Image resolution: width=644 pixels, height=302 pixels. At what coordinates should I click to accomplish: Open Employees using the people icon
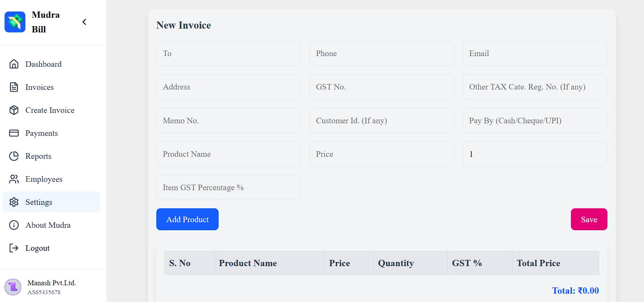[x=14, y=179]
